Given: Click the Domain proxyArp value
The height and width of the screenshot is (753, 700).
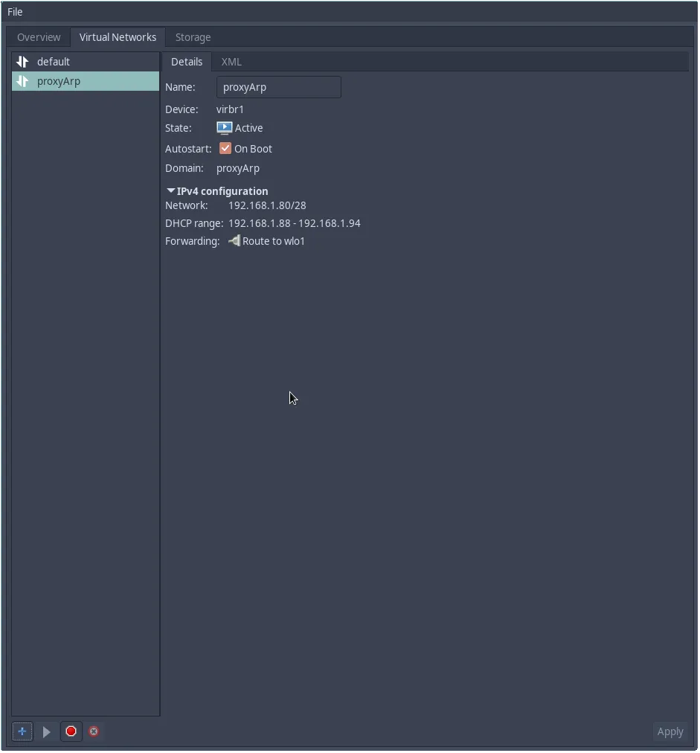Looking at the screenshot, I should [x=238, y=169].
